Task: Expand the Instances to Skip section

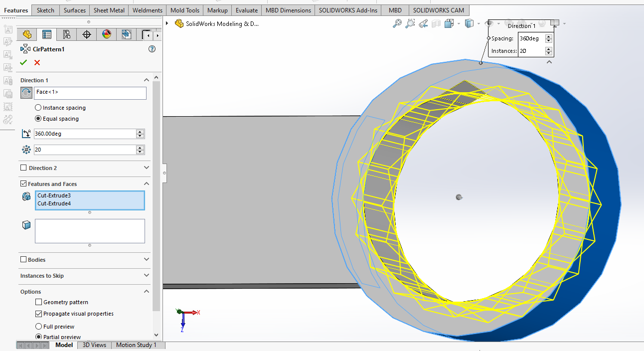Action: [146, 276]
